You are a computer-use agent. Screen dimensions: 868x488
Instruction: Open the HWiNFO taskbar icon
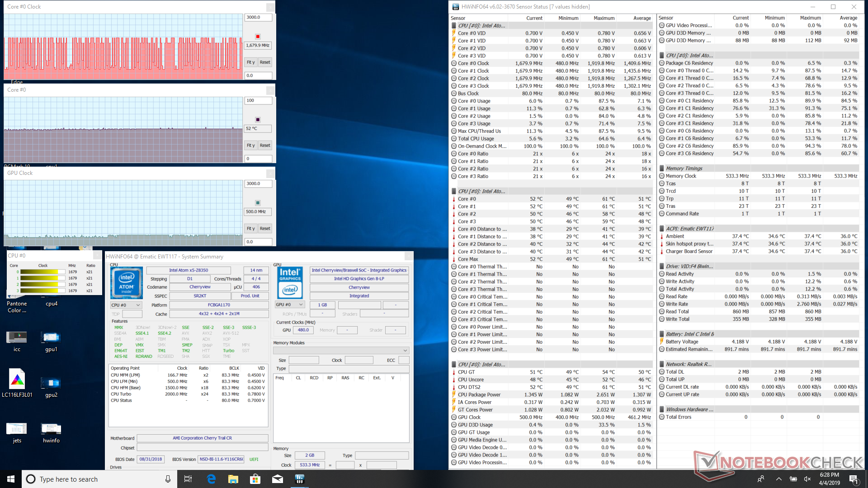(299, 479)
